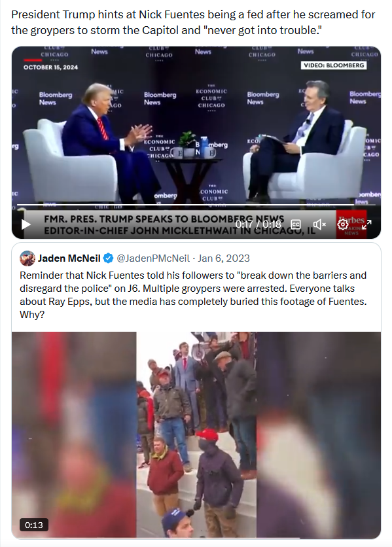The width and height of the screenshot is (392, 547).
Task: Click the FMR. PRES. TRUMP caption banner
Action: (180, 224)
